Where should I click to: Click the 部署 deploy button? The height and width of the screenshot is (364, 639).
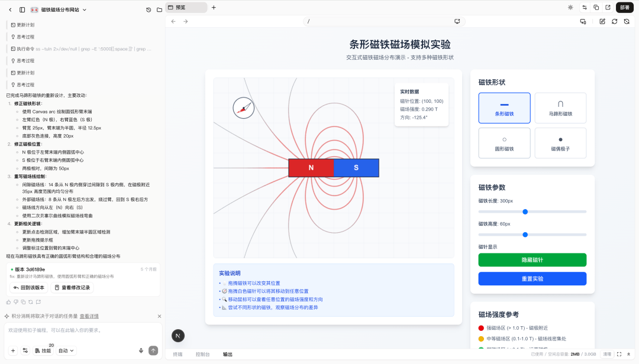tap(625, 7)
